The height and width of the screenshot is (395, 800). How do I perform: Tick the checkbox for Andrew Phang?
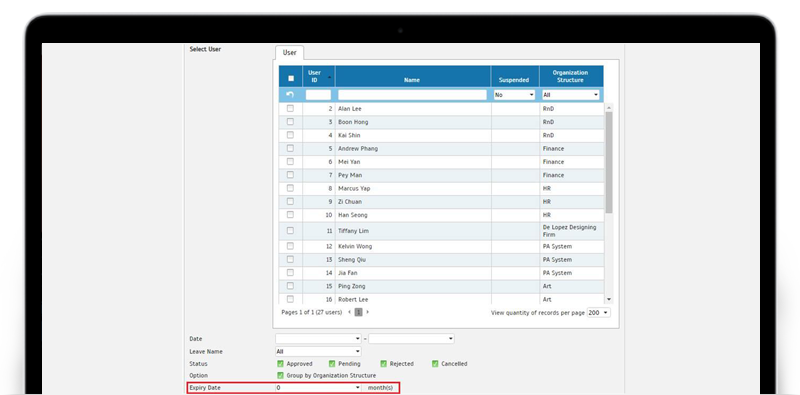click(x=290, y=148)
